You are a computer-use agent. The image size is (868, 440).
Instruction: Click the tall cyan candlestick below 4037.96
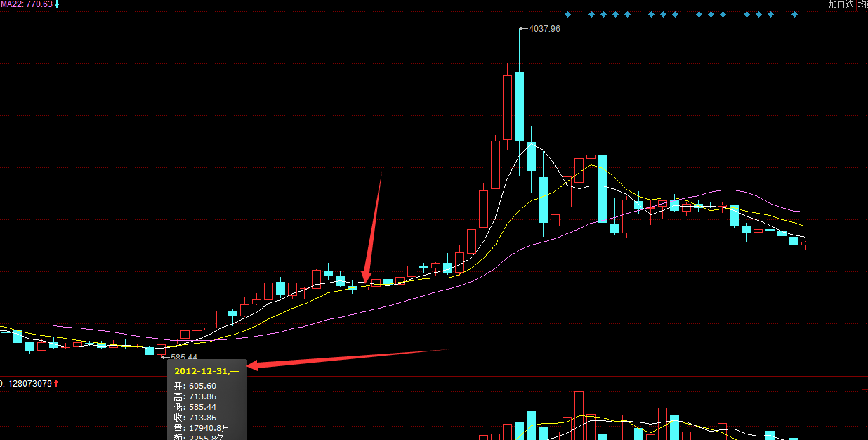click(x=519, y=105)
